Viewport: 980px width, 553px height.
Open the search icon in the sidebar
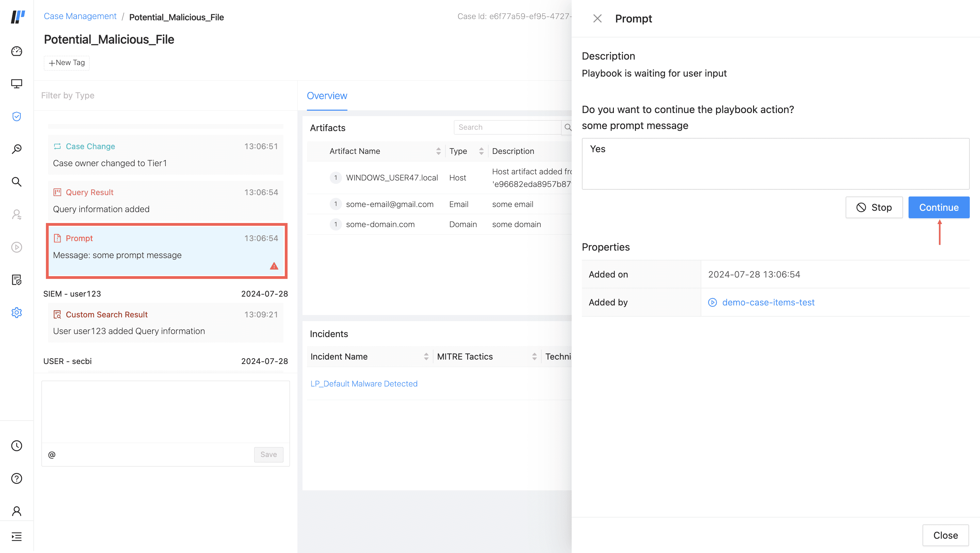pos(17,182)
